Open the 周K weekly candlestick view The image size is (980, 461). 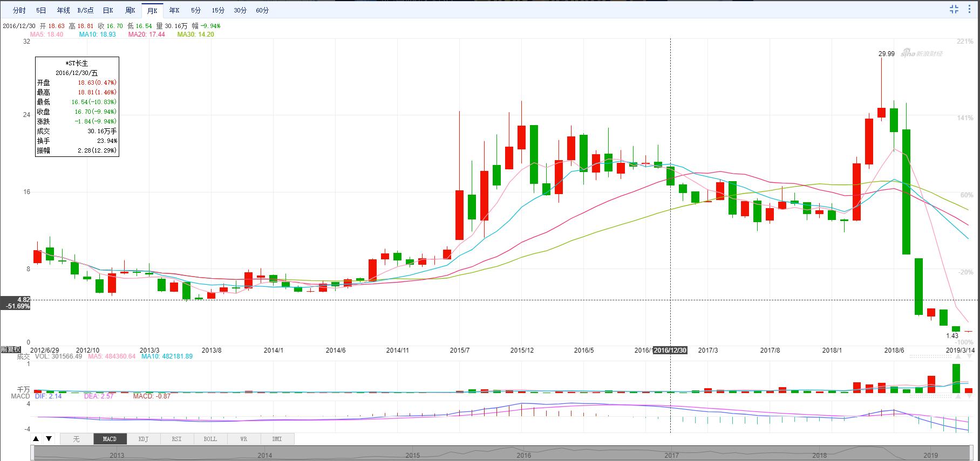coord(130,10)
